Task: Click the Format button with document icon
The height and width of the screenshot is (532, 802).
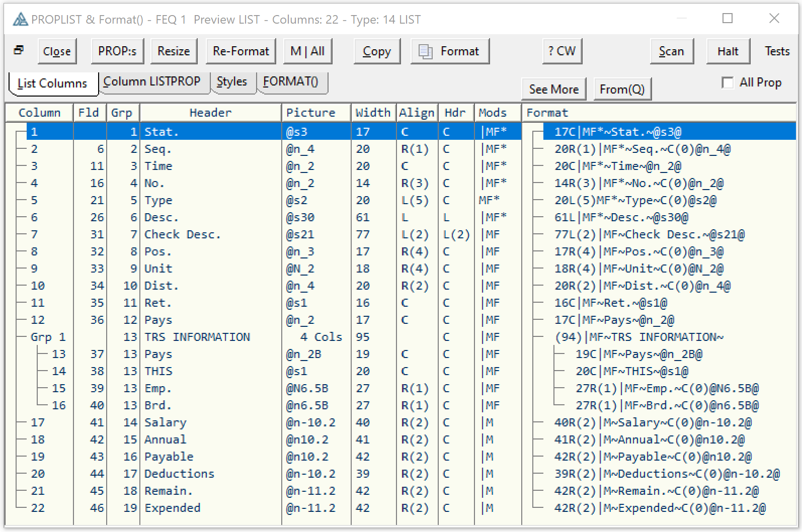Action: (450, 51)
